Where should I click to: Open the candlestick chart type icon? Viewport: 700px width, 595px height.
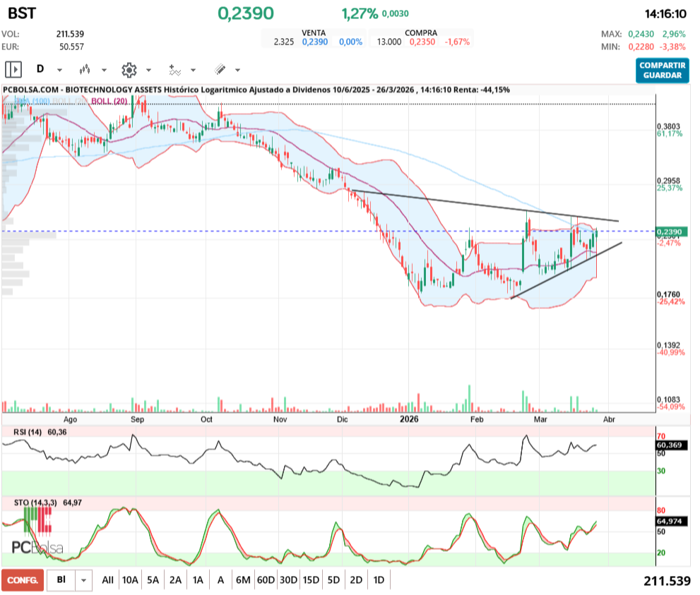tap(86, 70)
